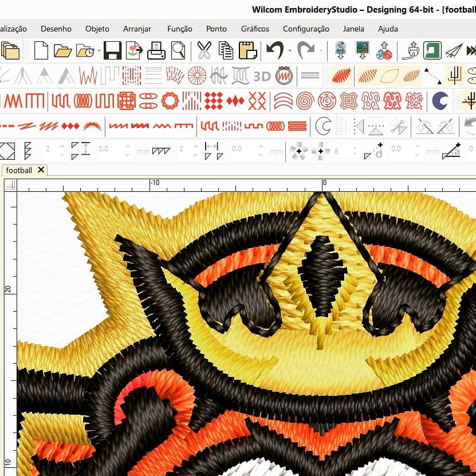The image size is (476, 476).
Task: Click the Open recent designs folder icon
Action: pos(85,51)
